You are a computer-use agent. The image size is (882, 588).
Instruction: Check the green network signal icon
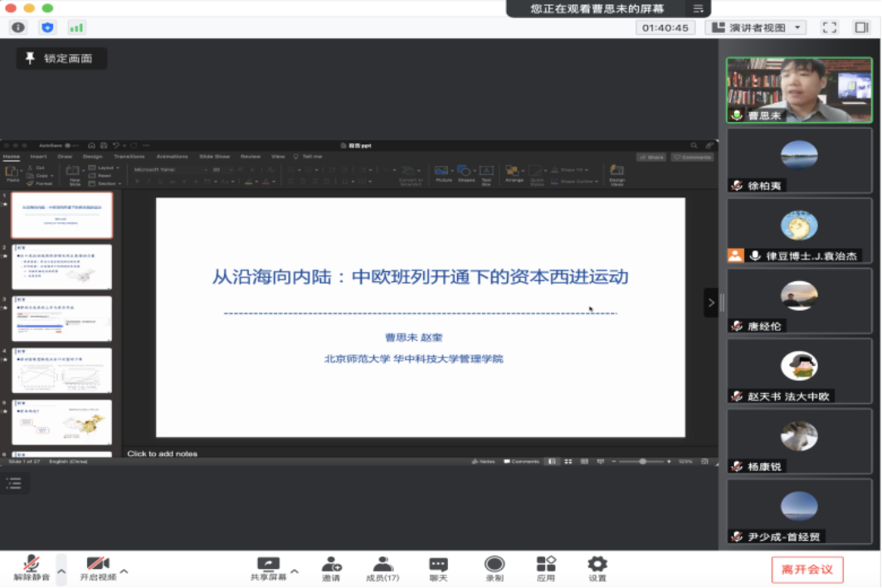pos(76,27)
